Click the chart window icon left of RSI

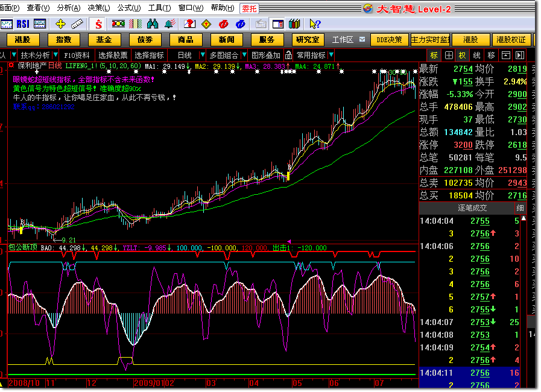6,24
